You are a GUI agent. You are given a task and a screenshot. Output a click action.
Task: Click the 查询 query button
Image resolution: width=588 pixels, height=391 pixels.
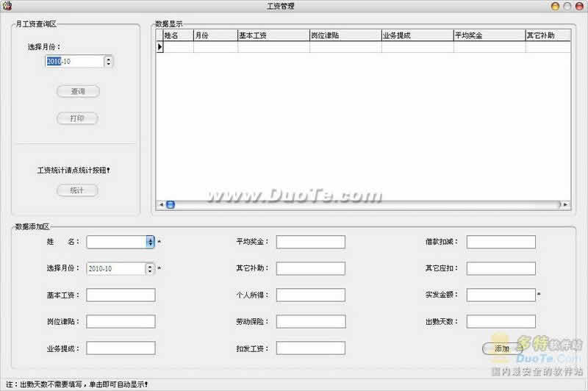pos(78,92)
